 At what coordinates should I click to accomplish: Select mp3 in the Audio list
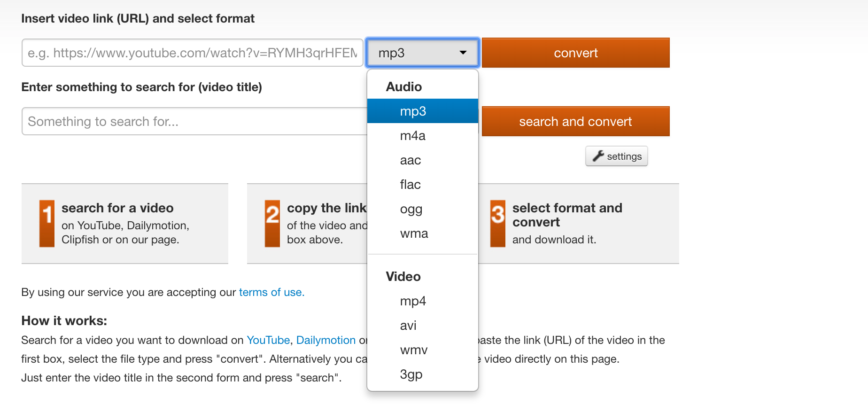coord(422,111)
